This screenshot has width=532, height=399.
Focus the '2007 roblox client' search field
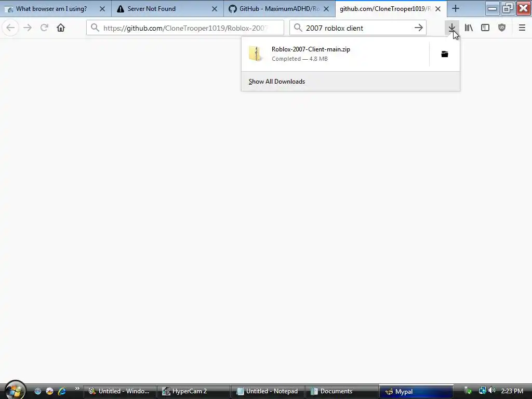click(x=358, y=28)
